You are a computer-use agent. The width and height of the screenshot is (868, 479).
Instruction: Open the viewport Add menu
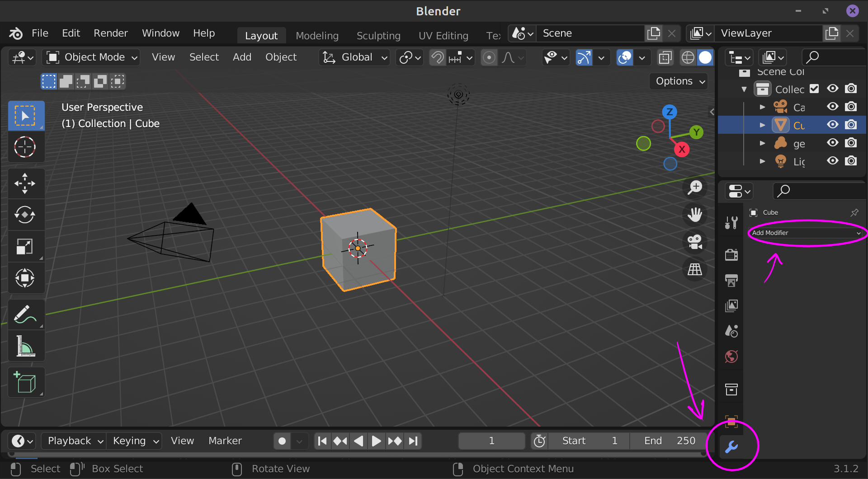tap(242, 57)
